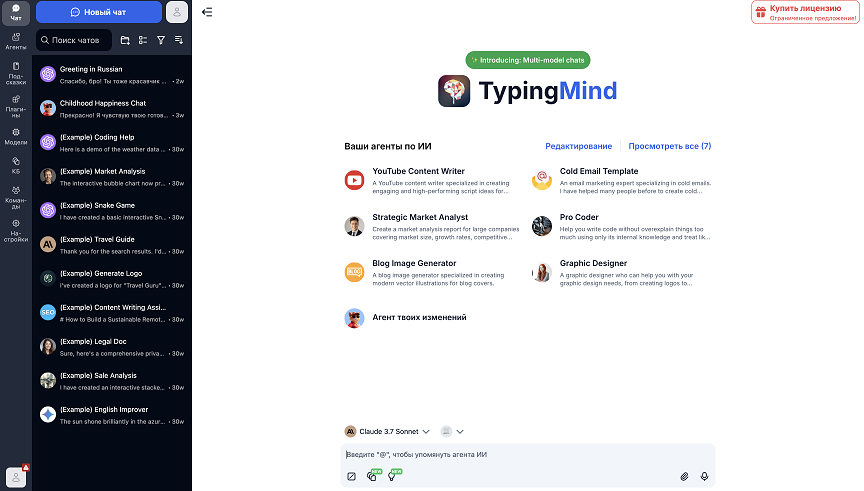The width and height of the screenshot is (864, 491).
Task: Click the Редактирование link
Action: click(579, 146)
